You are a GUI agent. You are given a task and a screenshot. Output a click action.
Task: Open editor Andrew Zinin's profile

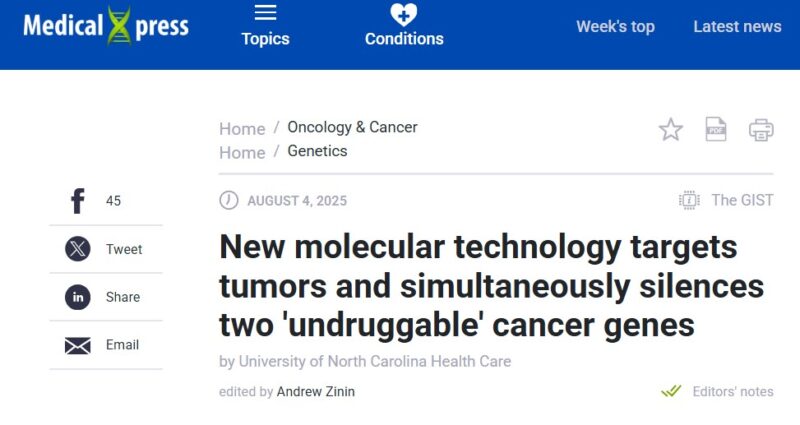[316, 391]
